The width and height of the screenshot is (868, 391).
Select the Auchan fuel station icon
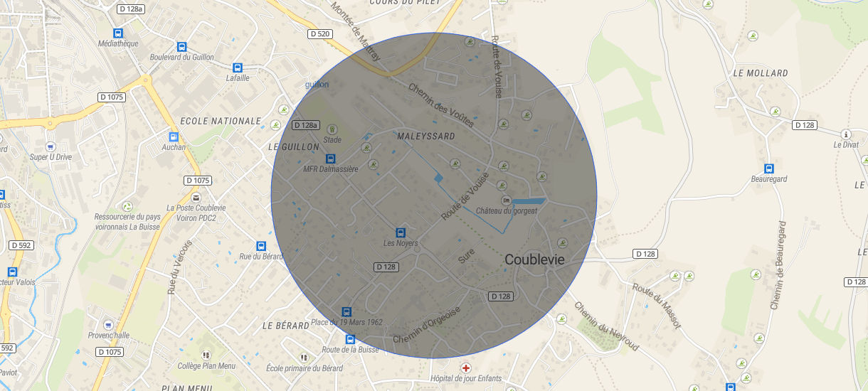[x=174, y=136]
